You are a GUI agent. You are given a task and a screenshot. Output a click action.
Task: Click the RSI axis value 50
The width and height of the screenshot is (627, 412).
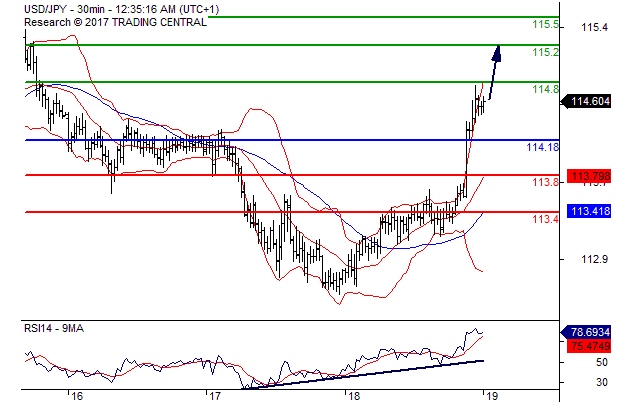(601, 362)
